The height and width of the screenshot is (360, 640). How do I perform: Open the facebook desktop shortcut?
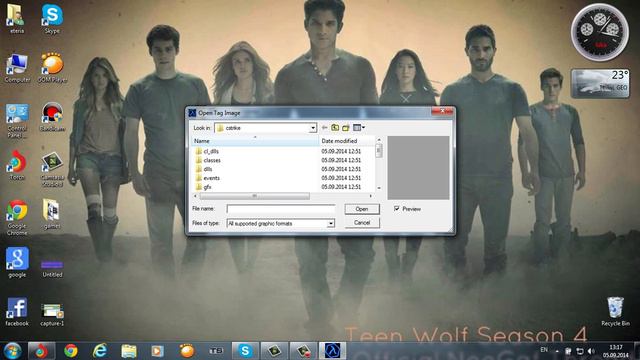[x=17, y=311]
